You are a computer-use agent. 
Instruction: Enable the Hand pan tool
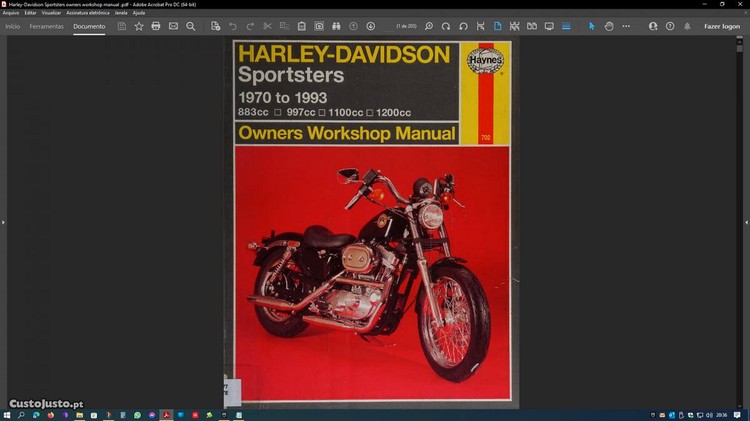pos(609,26)
